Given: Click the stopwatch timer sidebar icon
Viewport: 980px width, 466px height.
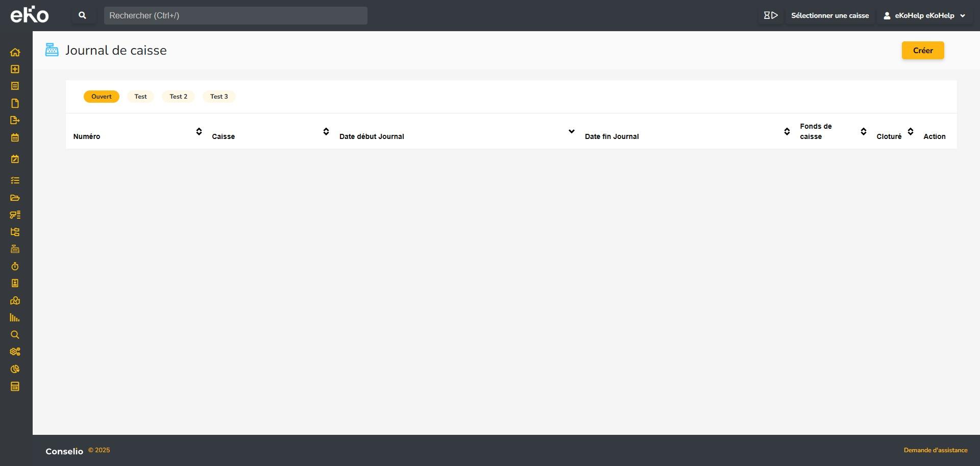Looking at the screenshot, I should tap(15, 266).
